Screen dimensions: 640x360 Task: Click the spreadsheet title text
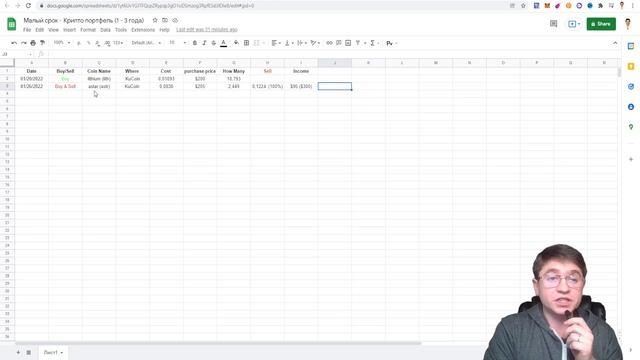click(84, 20)
